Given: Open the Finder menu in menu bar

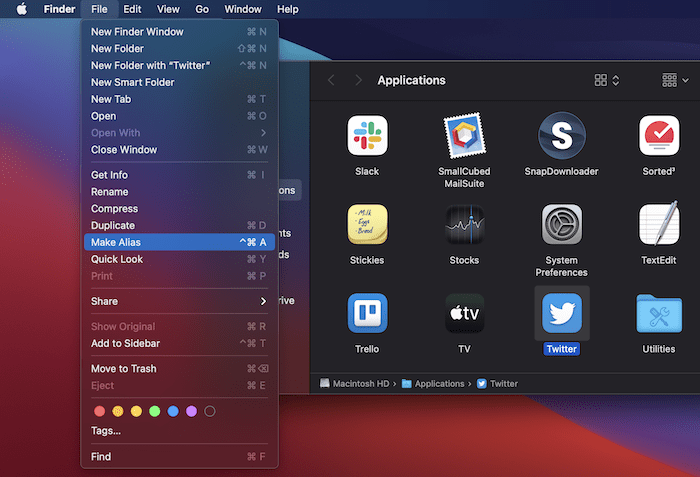Looking at the screenshot, I should 59,9.
